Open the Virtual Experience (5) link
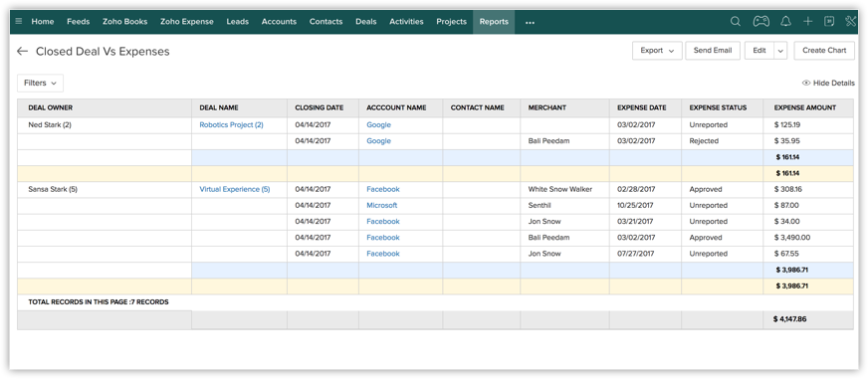 click(235, 189)
